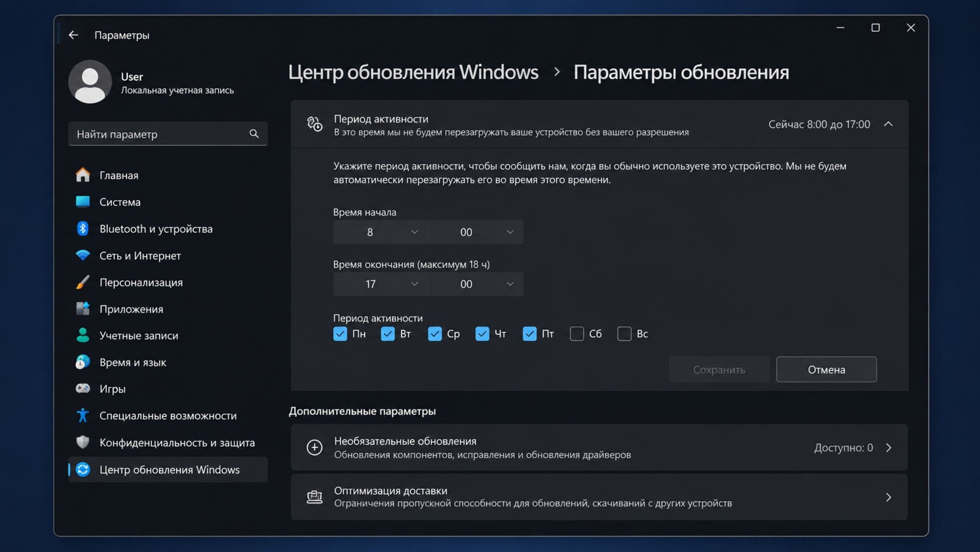This screenshot has width=980, height=552.
Task: Click the Bluetooth icon in sidebar
Action: [x=83, y=228]
